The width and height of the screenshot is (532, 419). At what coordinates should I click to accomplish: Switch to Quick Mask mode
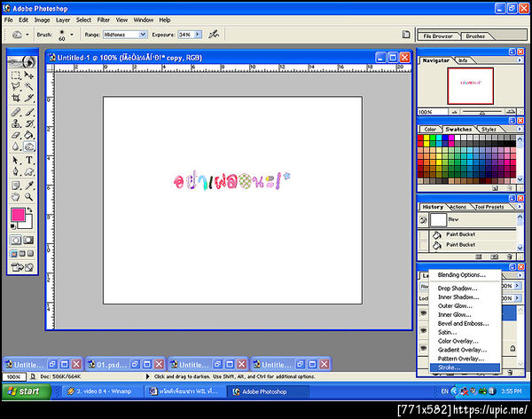click(28, 241)
